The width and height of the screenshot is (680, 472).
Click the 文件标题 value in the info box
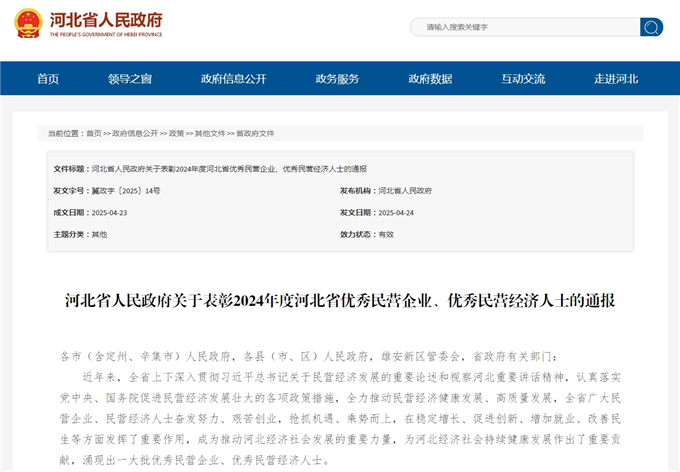[229, 168]
